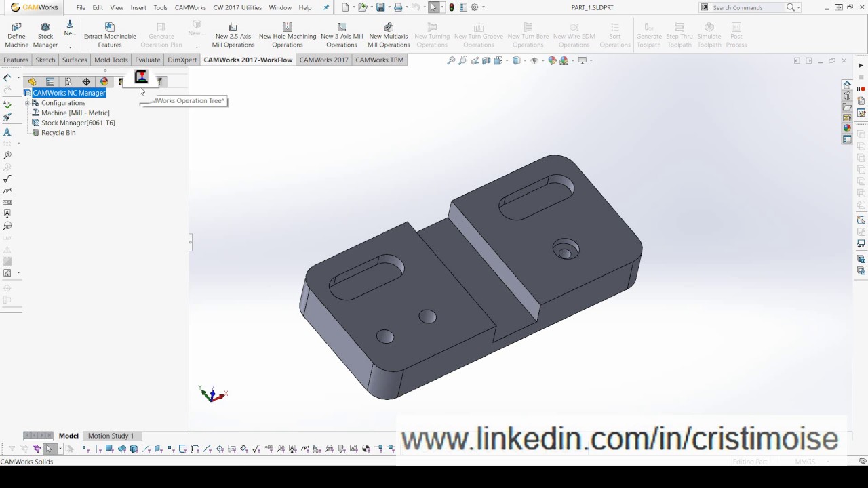Click the macro Play button

[x=862, y=66]
